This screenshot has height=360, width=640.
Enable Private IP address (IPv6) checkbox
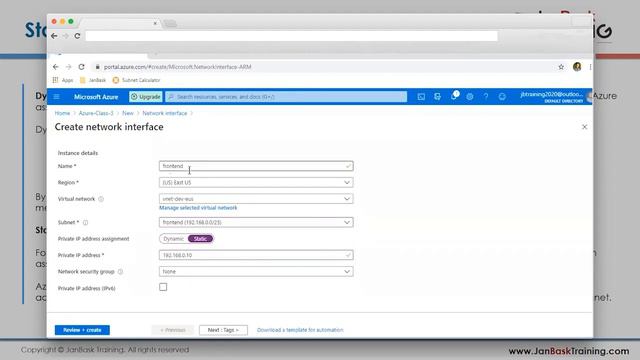point(163,287)
